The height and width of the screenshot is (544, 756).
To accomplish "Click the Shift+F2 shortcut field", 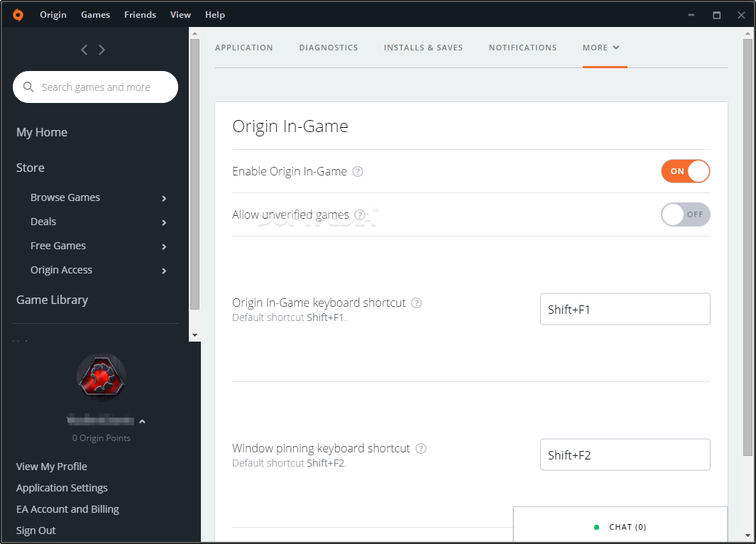I will click(625, 455).
